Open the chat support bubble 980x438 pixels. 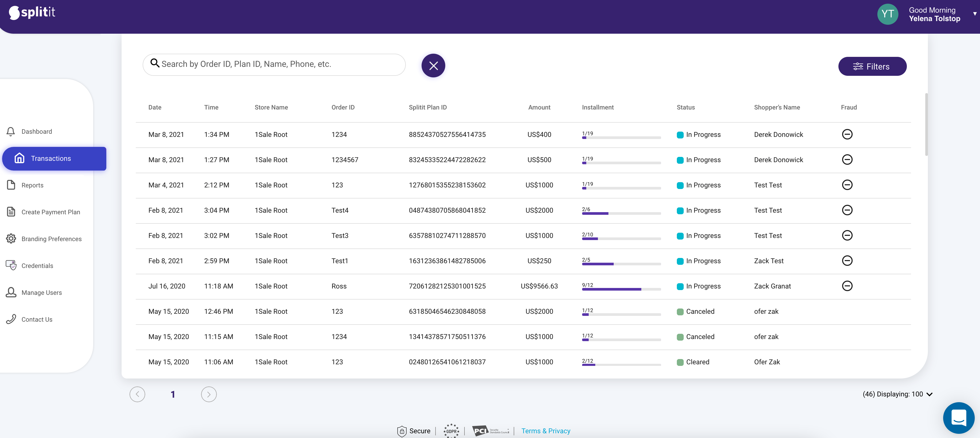click(959, 418)
